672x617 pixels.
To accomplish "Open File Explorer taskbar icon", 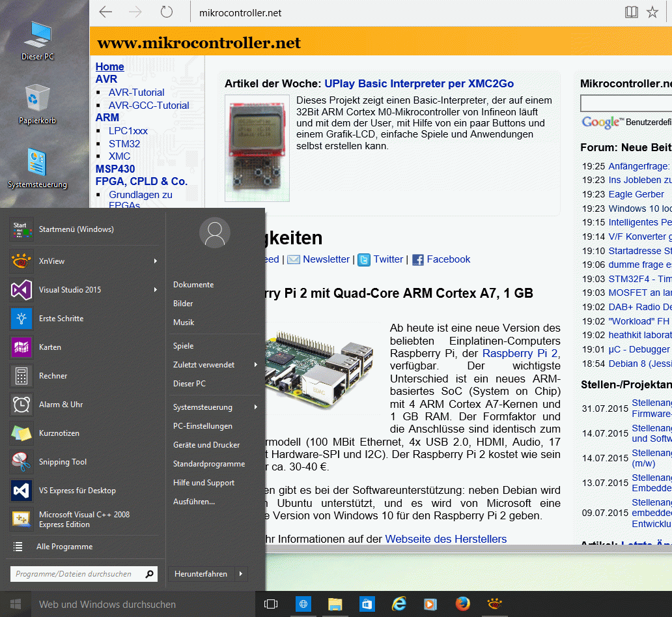I will [x=335, y=604].
